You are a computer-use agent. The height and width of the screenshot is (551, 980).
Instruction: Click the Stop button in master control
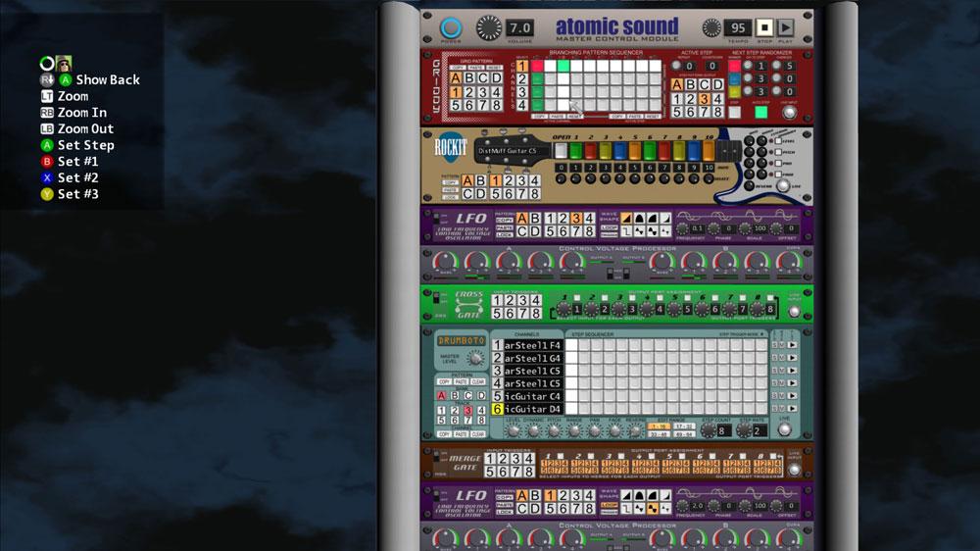tap(764, 27)
